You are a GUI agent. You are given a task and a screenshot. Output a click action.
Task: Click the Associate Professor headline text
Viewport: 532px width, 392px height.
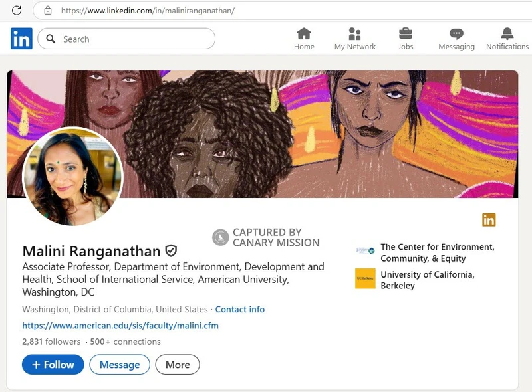click(173, 280)
